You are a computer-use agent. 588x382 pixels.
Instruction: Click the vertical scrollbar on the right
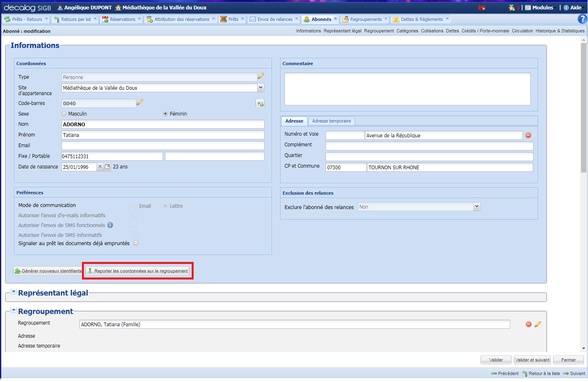point(583,108)
